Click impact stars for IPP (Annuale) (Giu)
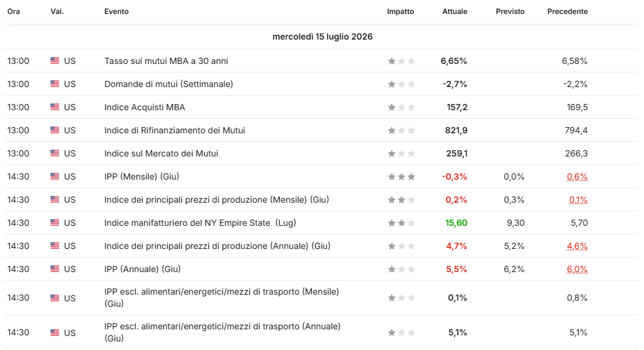644x350 pixels. click(x=402, y=269)
